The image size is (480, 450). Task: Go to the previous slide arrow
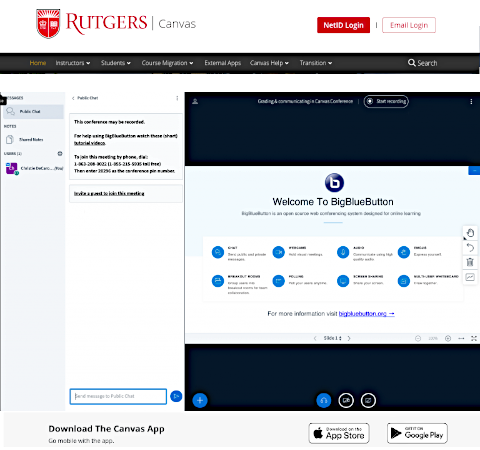[315, 338]
